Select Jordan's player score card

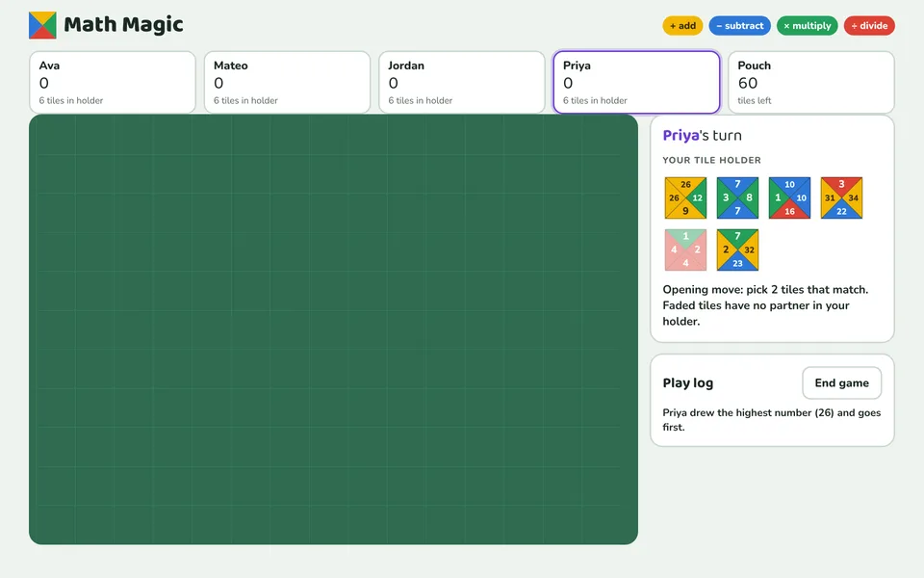461,82
